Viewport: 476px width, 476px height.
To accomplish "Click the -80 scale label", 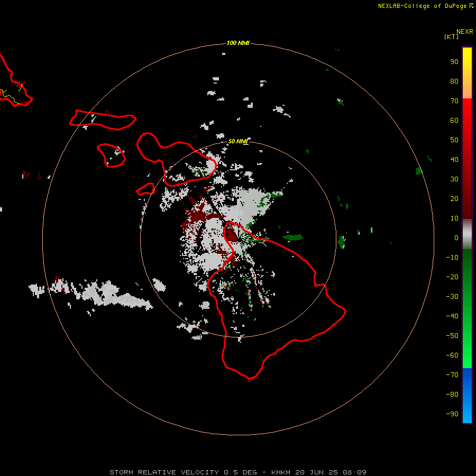I will pyautogui.click(x=452, y=395).
